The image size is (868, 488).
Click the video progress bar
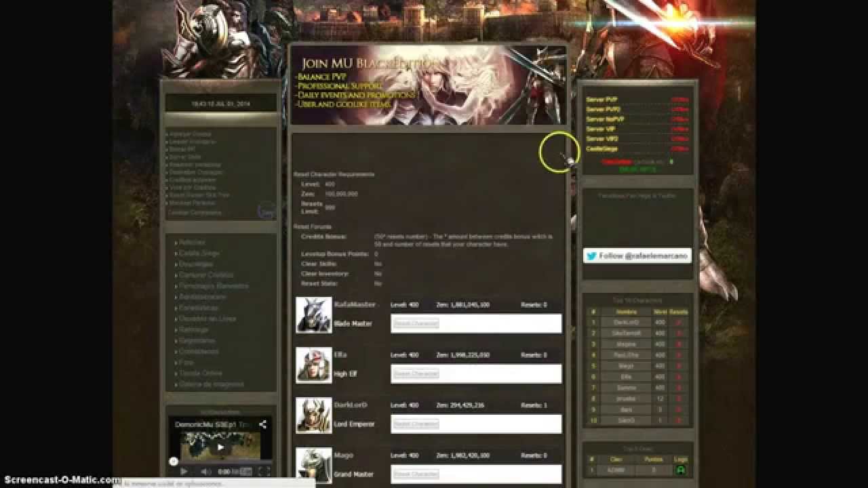(x=220, y=462)
